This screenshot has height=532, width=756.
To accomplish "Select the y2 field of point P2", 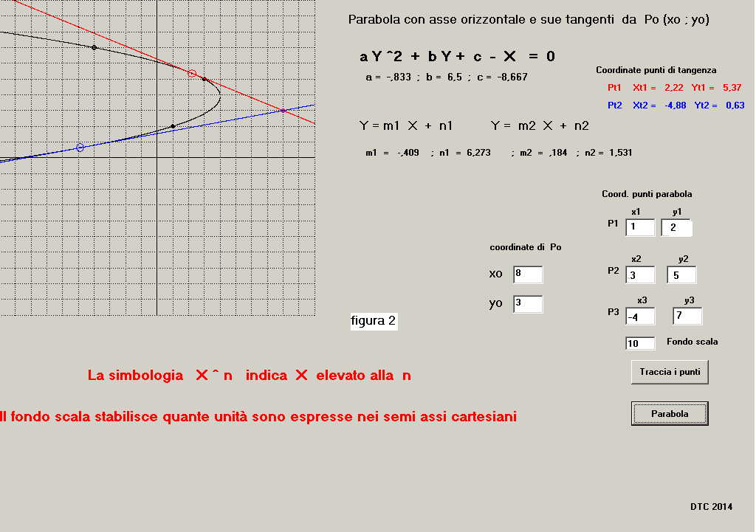I will [x=681, y=275].
